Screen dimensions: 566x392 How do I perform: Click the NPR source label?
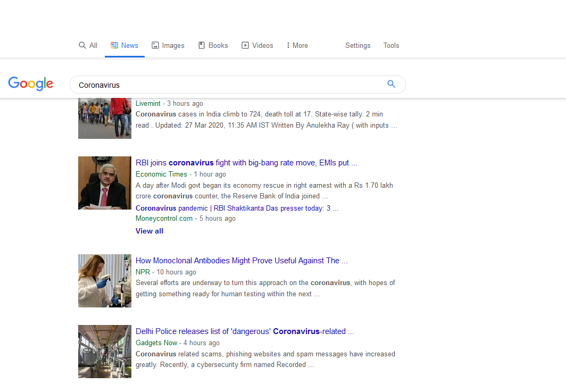(x=143, y=272)
